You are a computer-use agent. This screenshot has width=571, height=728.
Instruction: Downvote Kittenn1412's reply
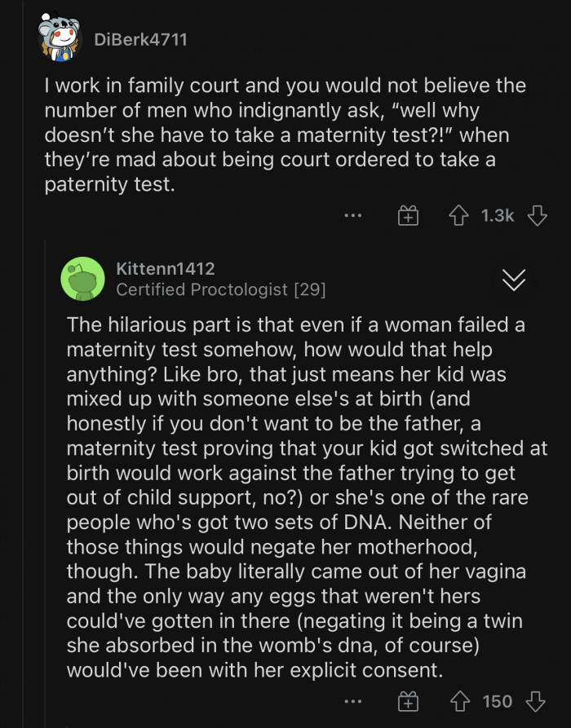point(536,701)
